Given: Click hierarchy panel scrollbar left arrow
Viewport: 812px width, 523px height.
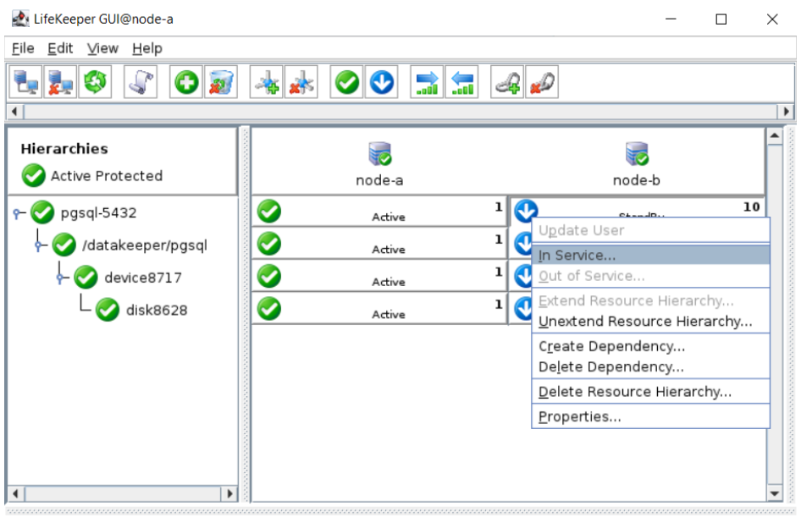Looking at the screenshot, I should [15, 493].
